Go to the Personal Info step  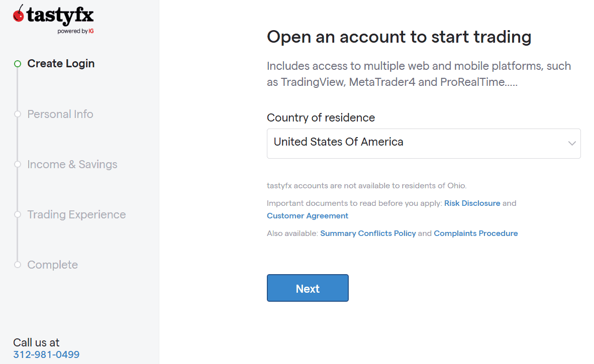[60, 114]
